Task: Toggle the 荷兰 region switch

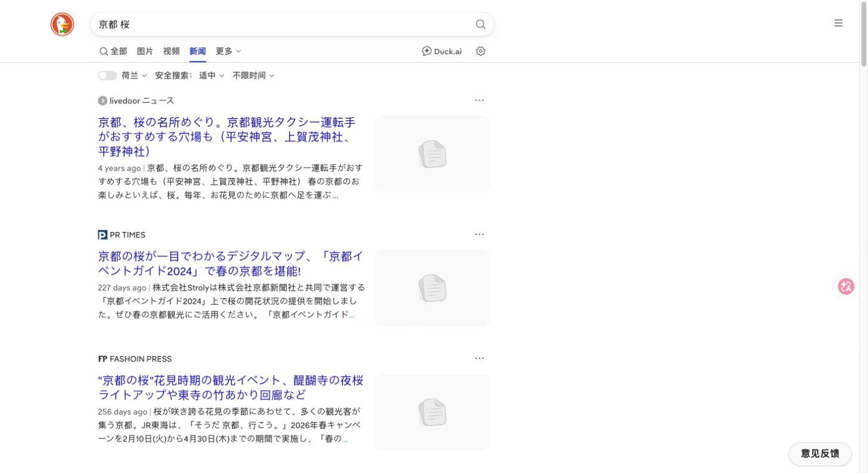Action: coord(107,76)
